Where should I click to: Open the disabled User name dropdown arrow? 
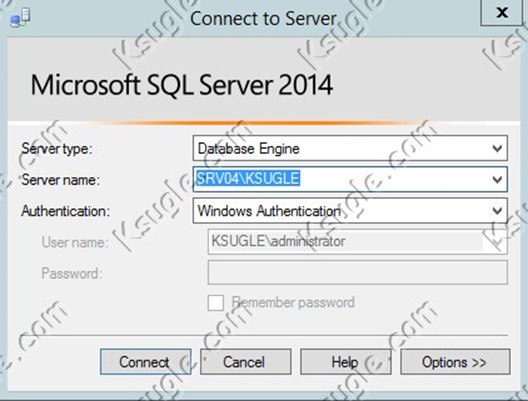pos(497,242)
